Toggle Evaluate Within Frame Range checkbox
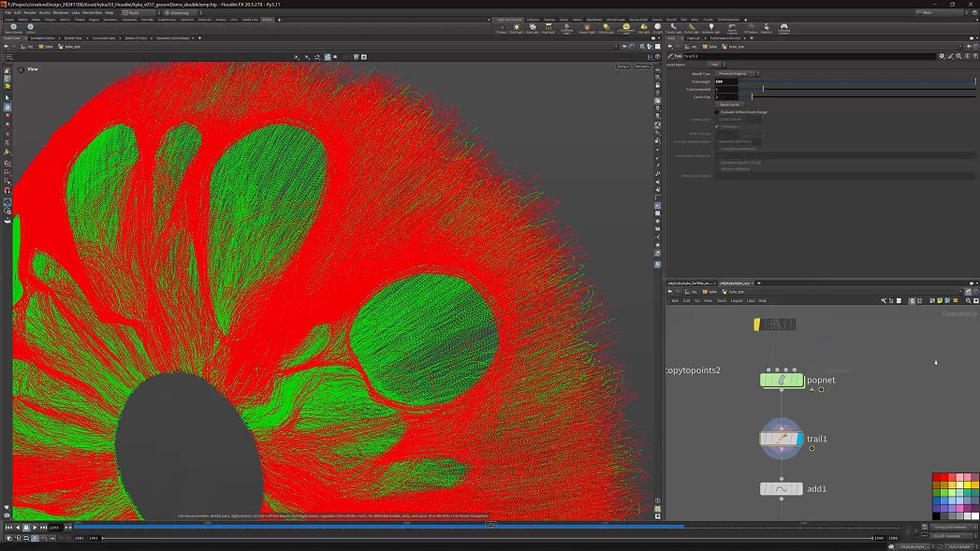 [717, 112]
